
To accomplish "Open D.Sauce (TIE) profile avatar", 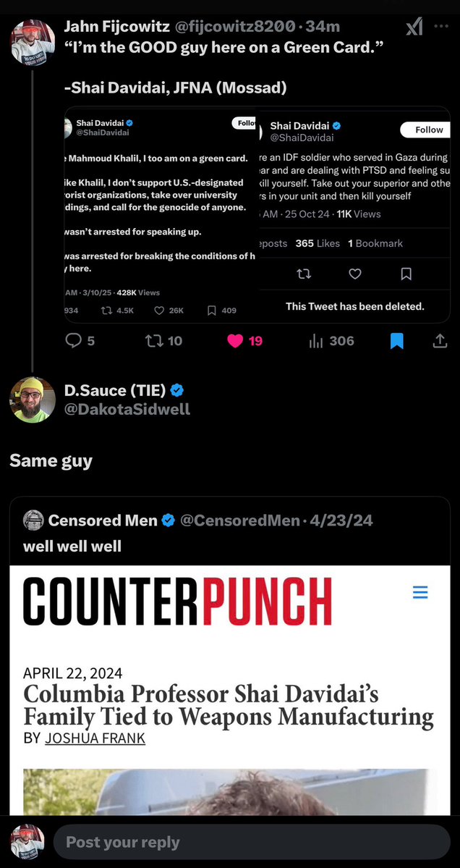I will click(x=33, y=400).
